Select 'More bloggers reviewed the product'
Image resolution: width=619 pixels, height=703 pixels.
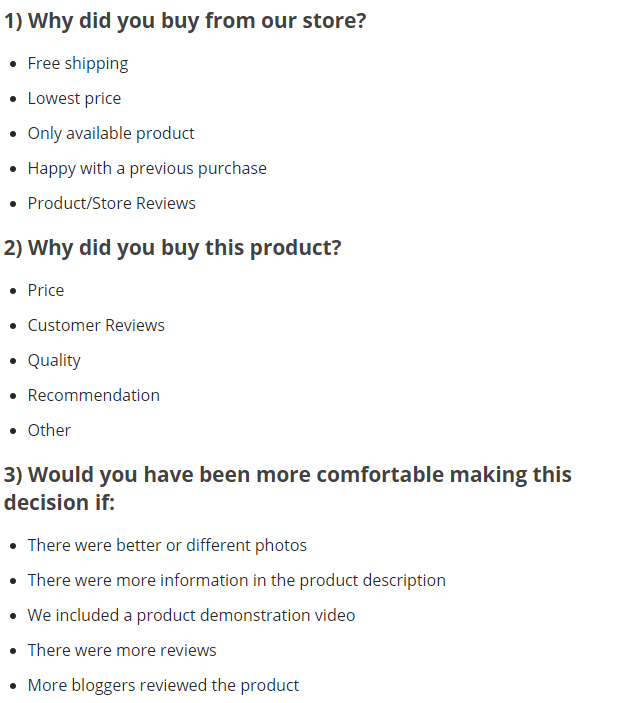pos(163,685)
